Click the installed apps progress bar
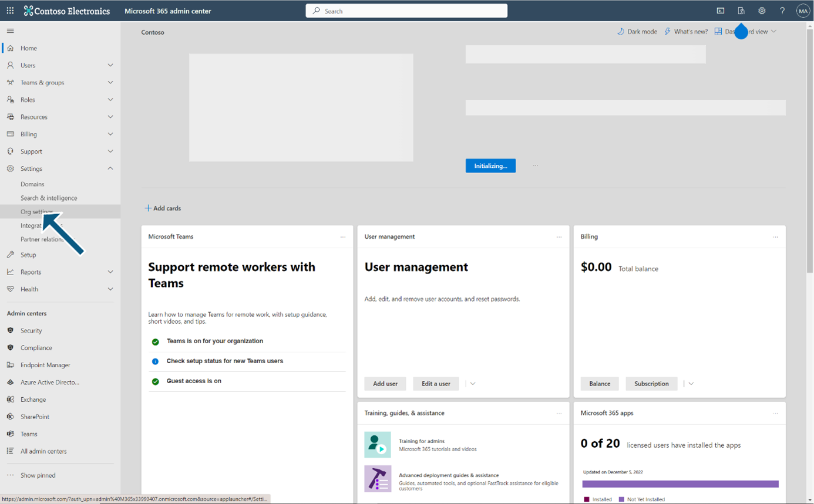814x504 pixels. [680, 484]
